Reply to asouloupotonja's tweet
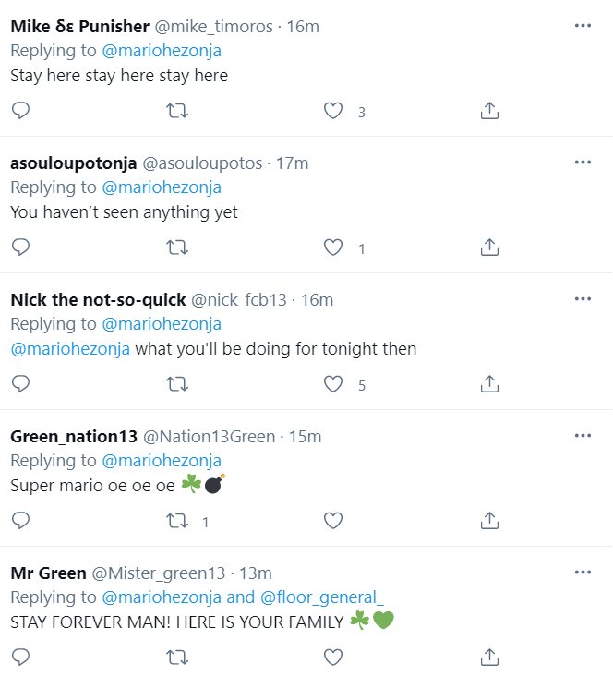The image size is (613, 700). pos(20,247)
